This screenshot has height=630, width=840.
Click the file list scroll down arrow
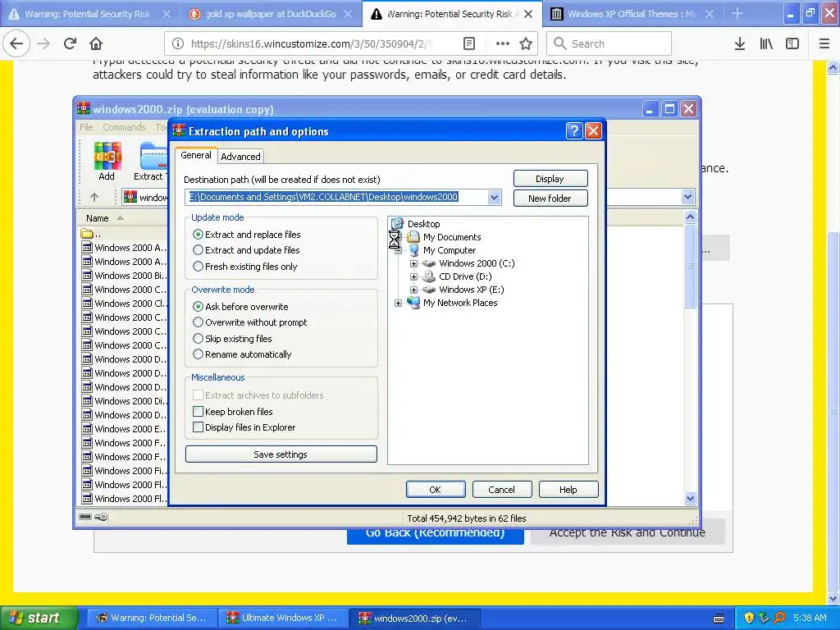[690, 498]
